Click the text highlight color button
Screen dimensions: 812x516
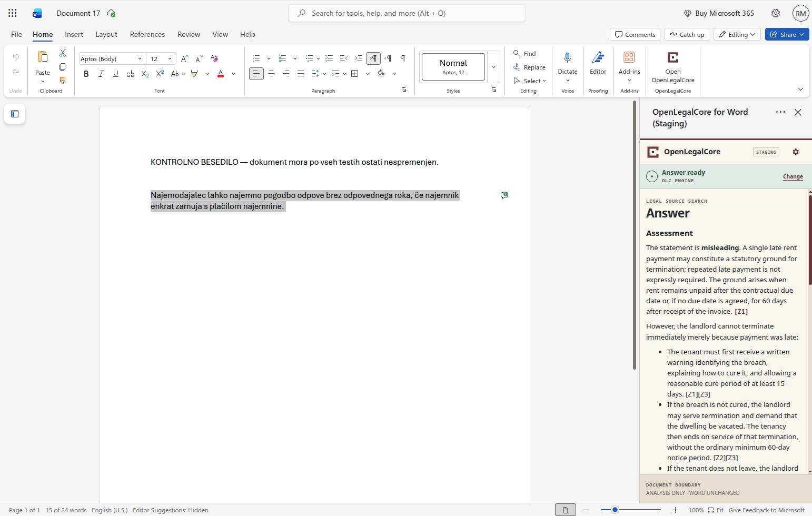(x=195, y=74)
